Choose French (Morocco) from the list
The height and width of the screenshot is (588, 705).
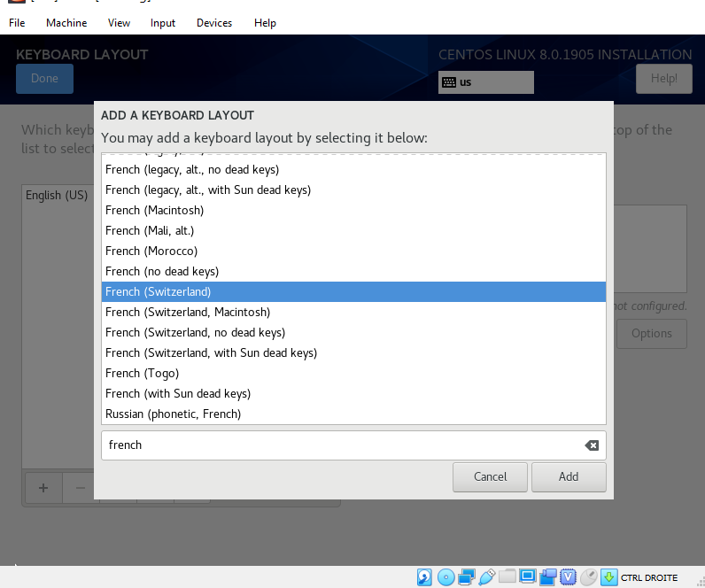[x=151, y=251]
